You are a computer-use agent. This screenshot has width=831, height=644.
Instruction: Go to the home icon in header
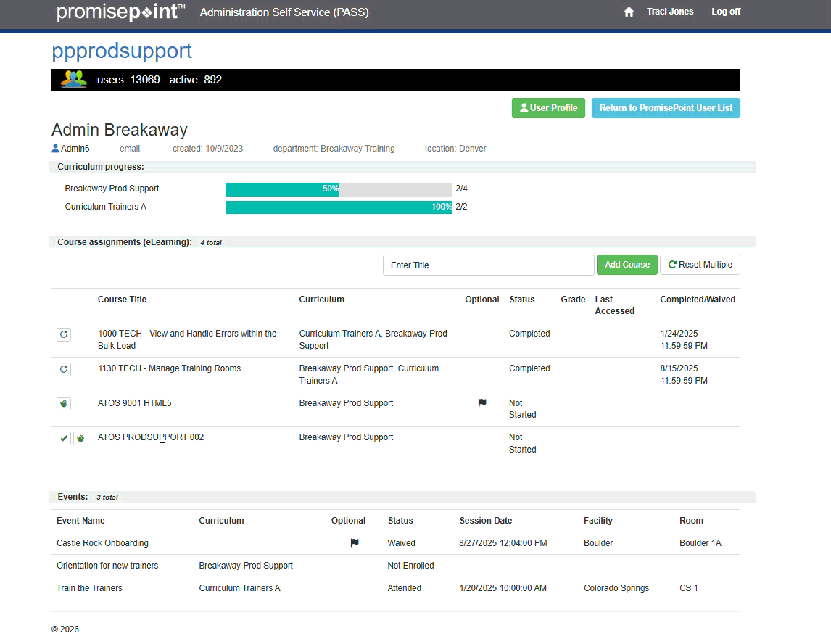[x=629, y=12]
